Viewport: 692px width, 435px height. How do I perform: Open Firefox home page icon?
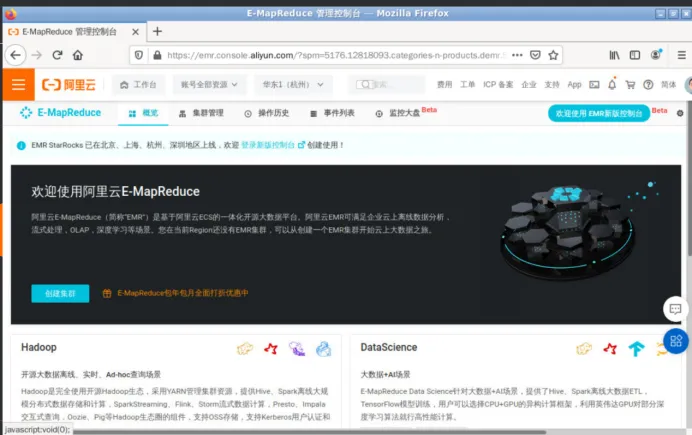click(x=78, y=55)
